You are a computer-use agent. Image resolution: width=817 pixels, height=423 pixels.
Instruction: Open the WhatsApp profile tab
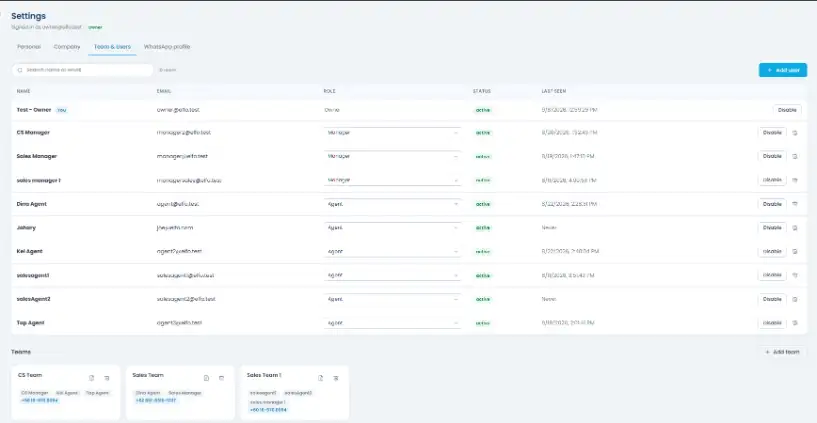coord(167,47)
